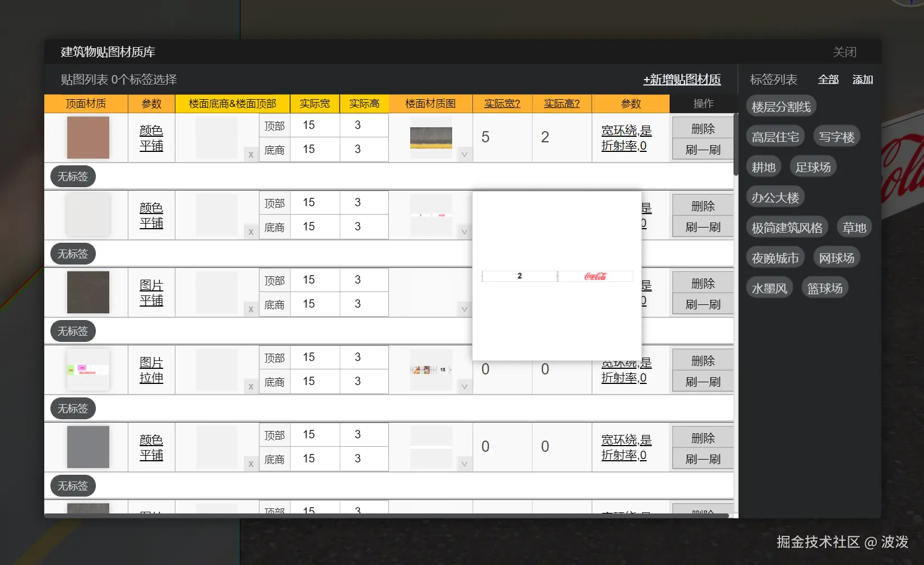
Task: Open the third row floor material dropdown arrow
Action: 464,309
